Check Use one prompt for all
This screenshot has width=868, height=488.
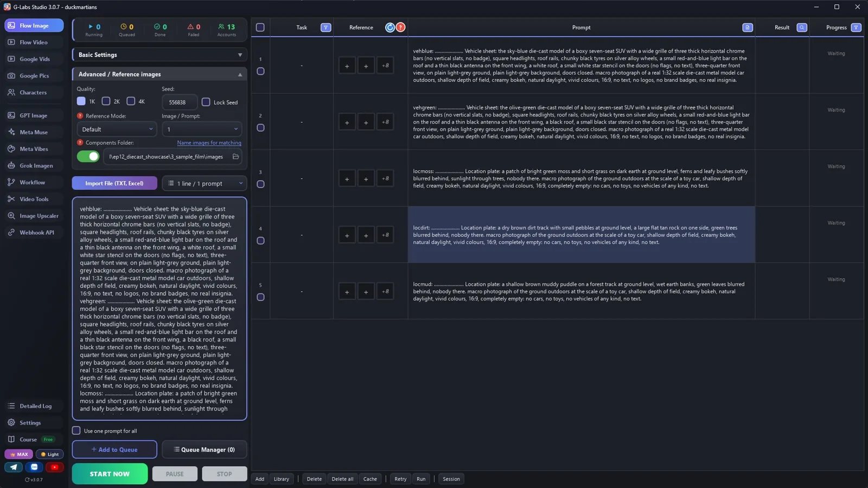coord(76,431)
